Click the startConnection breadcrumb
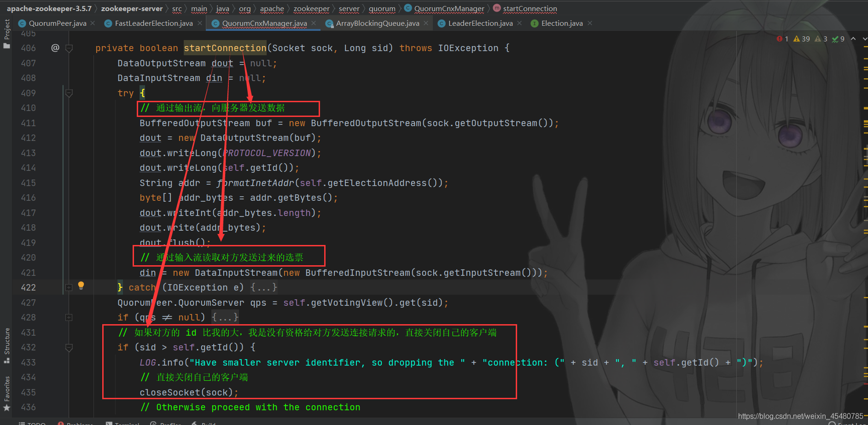Image resolution: width=868 pixels, height=425 pixels. point(530,8)
